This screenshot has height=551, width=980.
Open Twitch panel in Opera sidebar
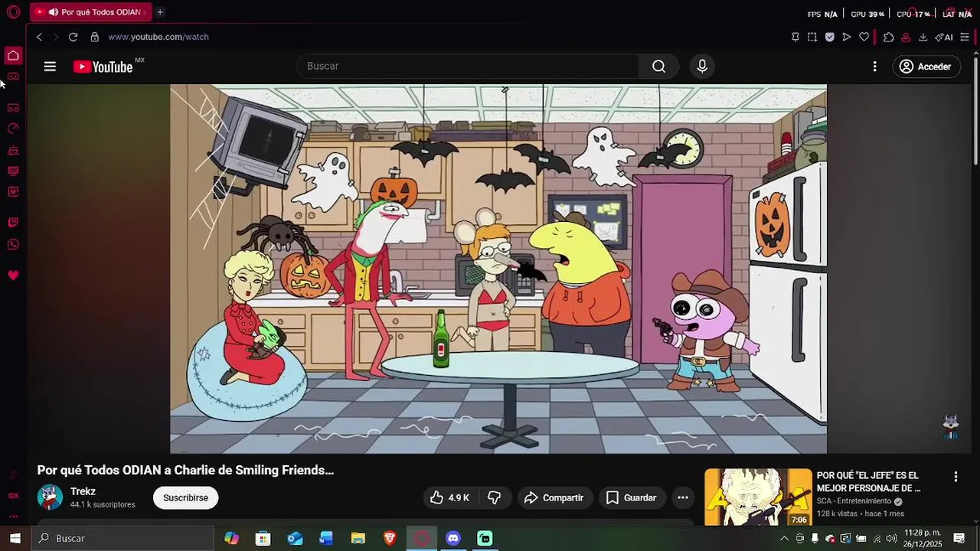[13, 223]
